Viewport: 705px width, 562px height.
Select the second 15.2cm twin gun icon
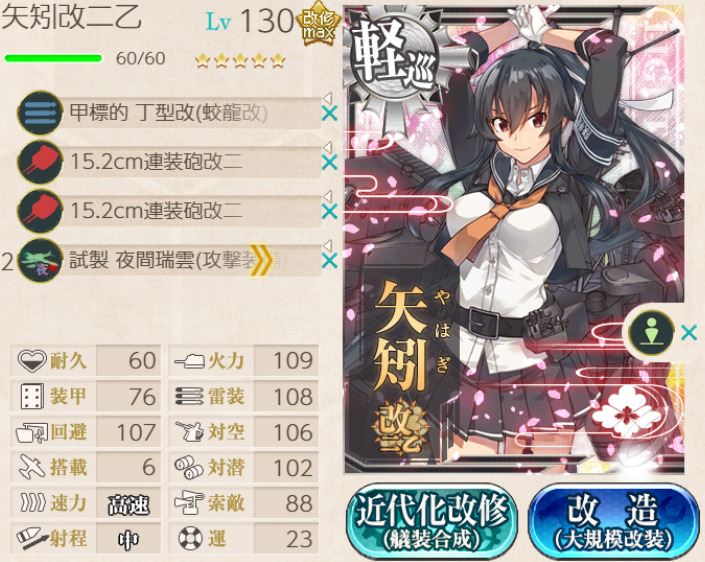click(x=40, y=211)
